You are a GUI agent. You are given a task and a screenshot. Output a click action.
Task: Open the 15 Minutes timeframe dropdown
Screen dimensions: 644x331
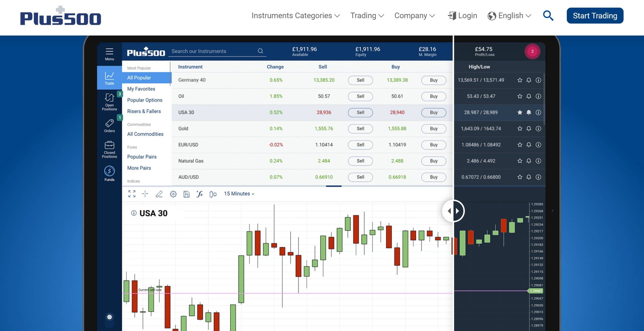(239, 194)
